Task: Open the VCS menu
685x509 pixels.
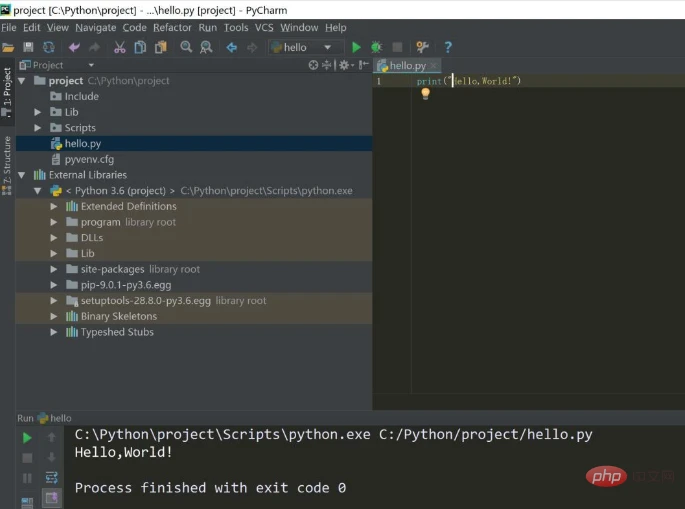Action: tap(264, 28)
